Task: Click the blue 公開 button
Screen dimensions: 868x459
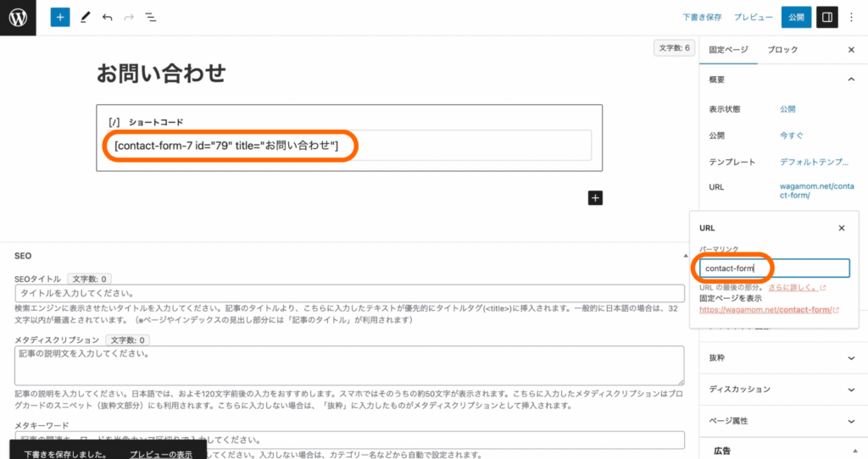Action: coord(796,17)
